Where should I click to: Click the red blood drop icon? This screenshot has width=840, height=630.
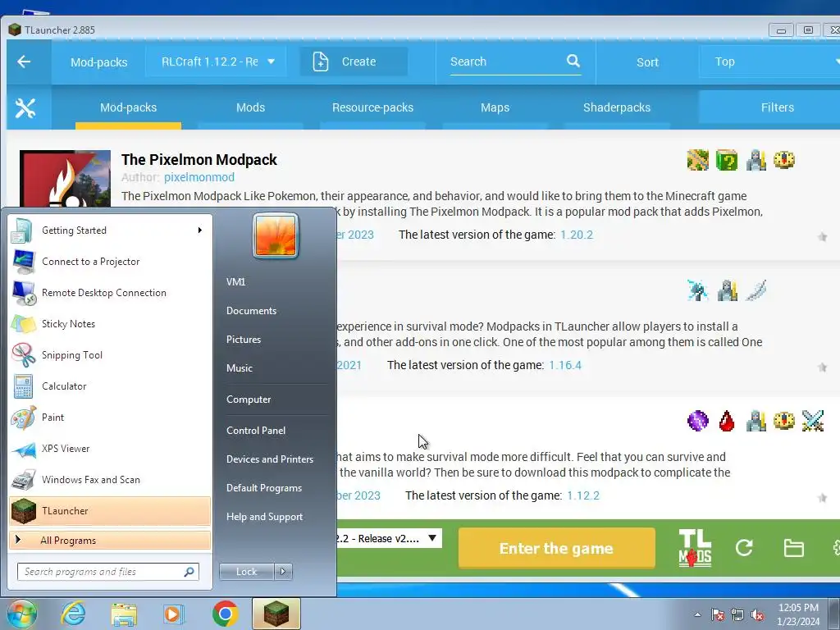pos(727,421)
